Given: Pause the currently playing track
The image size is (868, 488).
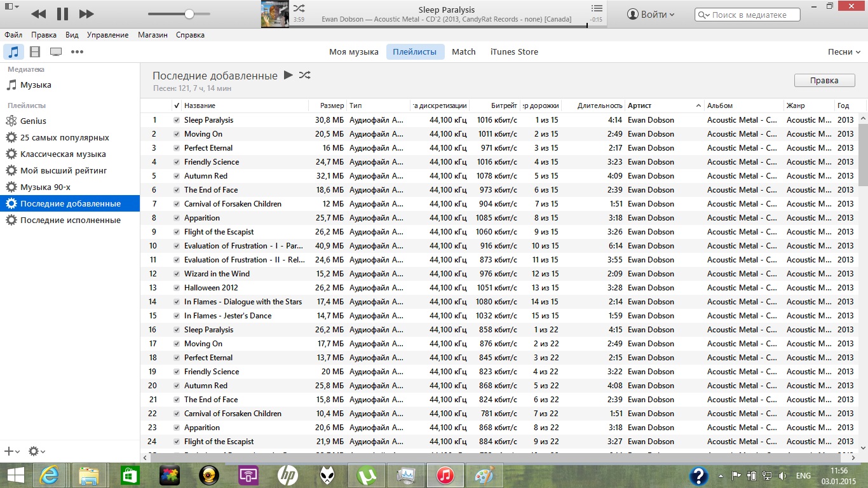Looking at the screenshot, I should coord(62,14).
